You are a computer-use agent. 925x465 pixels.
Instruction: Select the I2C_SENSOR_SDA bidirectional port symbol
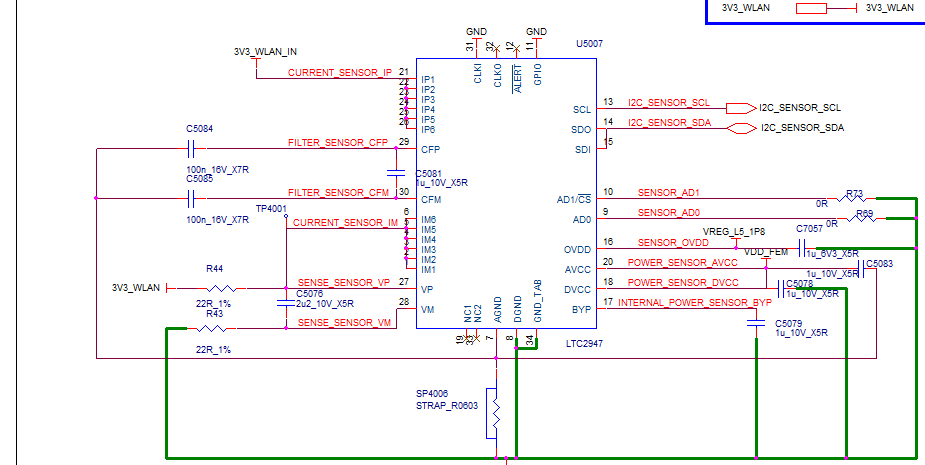click(x=742, y=129)
